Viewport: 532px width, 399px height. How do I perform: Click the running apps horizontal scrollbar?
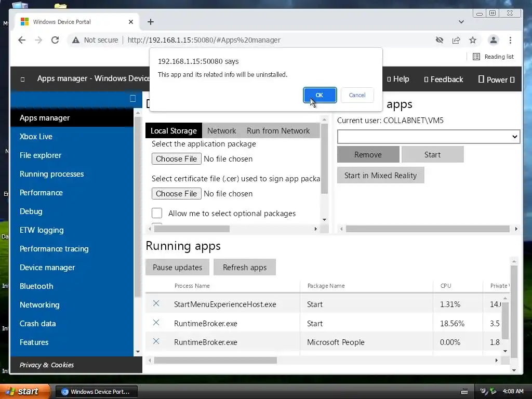tap(216, 361)
